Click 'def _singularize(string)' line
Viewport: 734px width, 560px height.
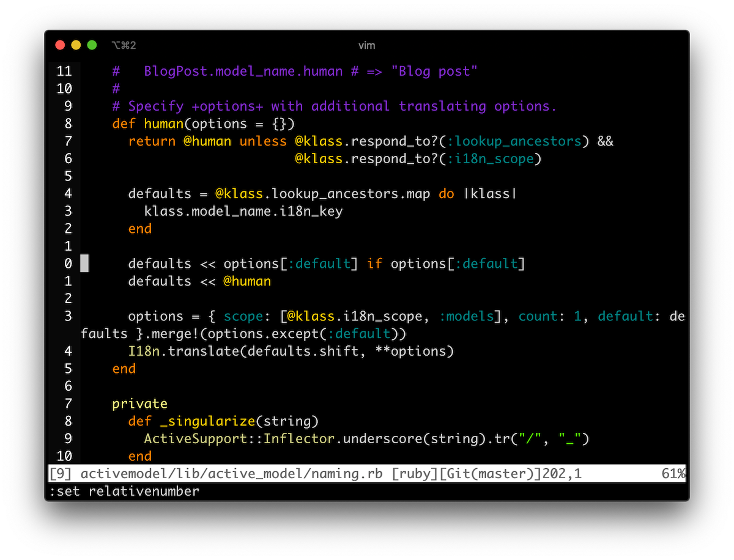[x=224, y=421]
